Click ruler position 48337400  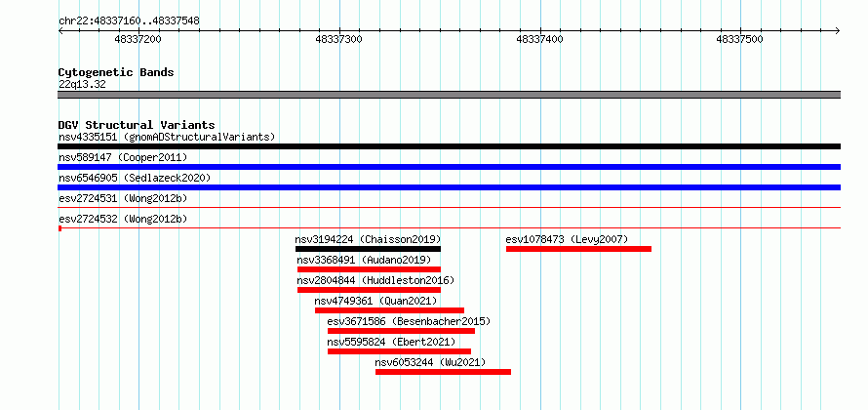tap(539, 39)
